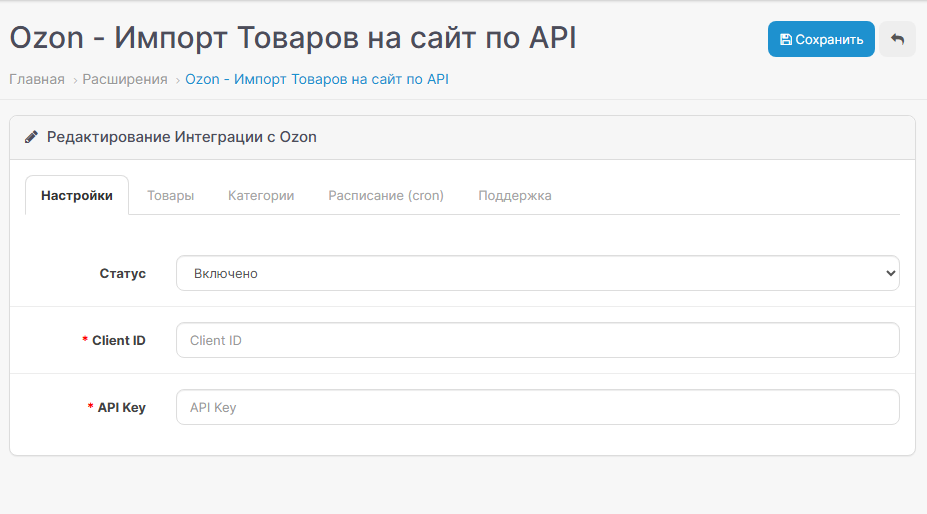Image resolution: width=927 pixels, height=514 pixels.
Task: Click the chevron arrow of Статус select
Action: (x=891, y=273)
